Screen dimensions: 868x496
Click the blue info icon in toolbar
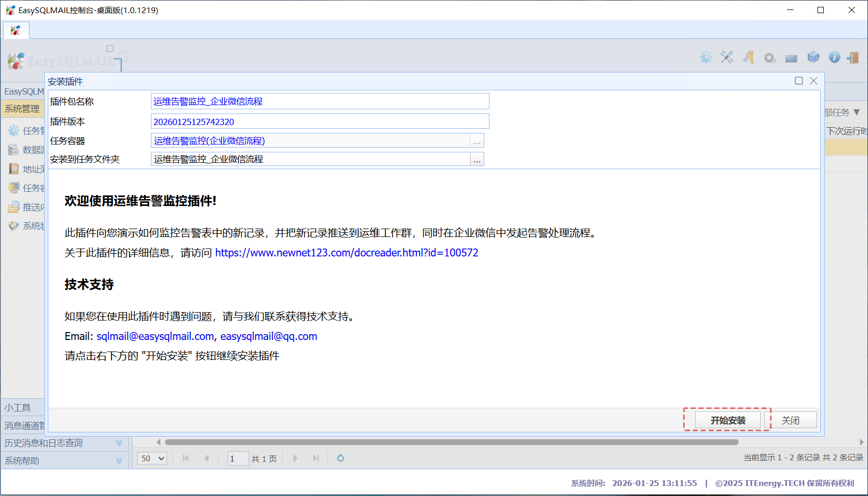[x=834, y=57]
